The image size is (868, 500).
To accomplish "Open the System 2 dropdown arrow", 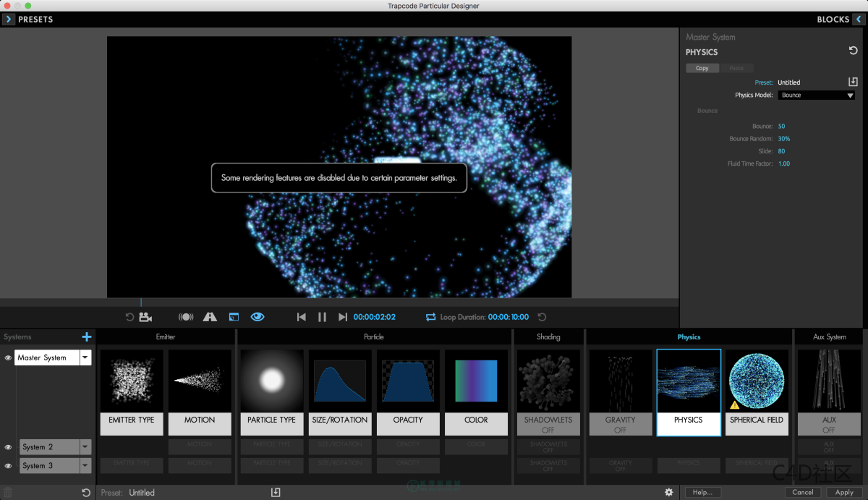I will pos(85,446).
